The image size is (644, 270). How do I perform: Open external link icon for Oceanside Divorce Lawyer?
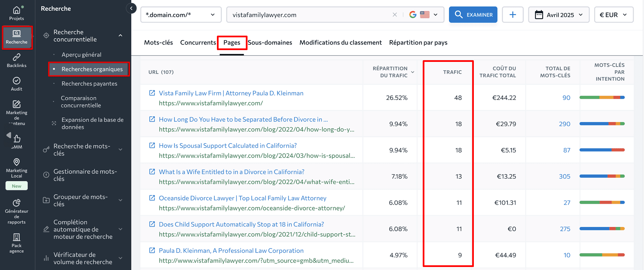(x=152, y=198)
